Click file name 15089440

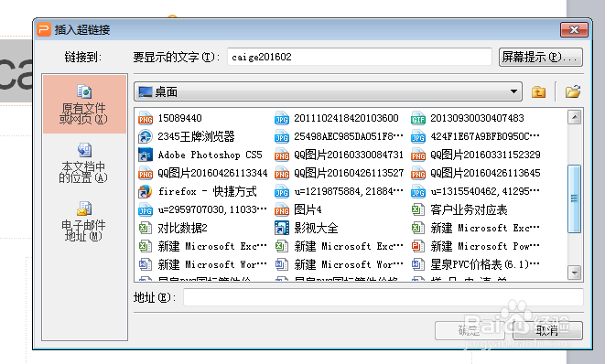click(179, 118)
